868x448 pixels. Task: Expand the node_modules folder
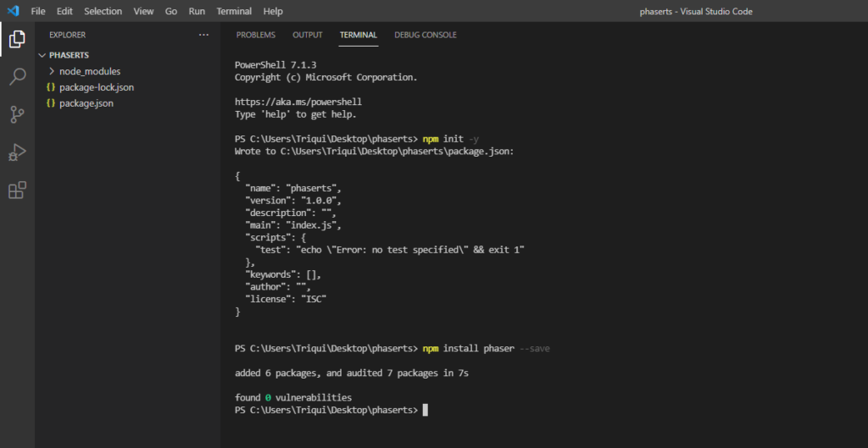coord(52,71)
